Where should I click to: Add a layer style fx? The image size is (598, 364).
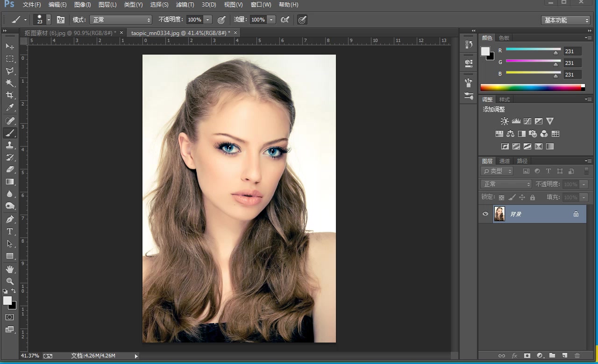click(x=514, y=356)
